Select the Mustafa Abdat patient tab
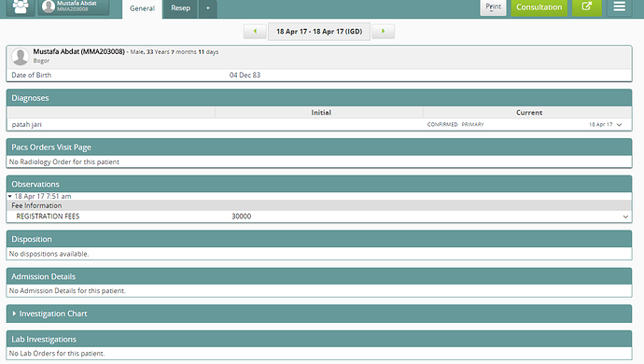Viewport: 644px width, 364px height. tap(74, 7)
